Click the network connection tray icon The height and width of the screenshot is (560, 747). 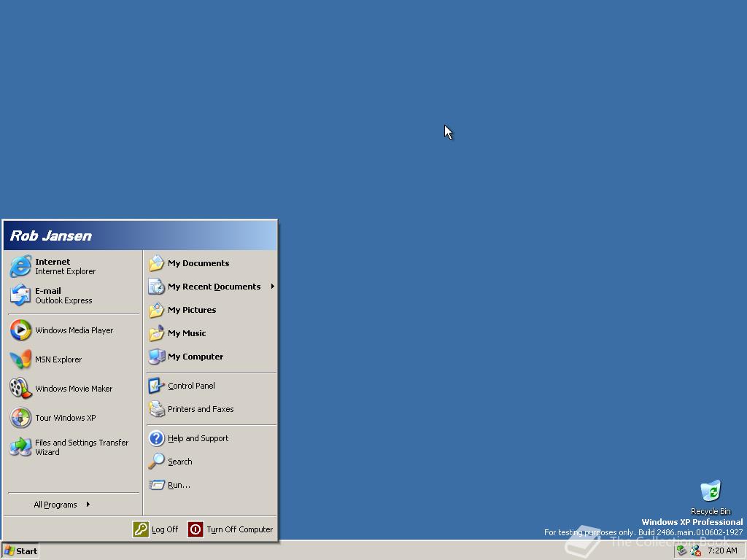click(x=682, y=551)
